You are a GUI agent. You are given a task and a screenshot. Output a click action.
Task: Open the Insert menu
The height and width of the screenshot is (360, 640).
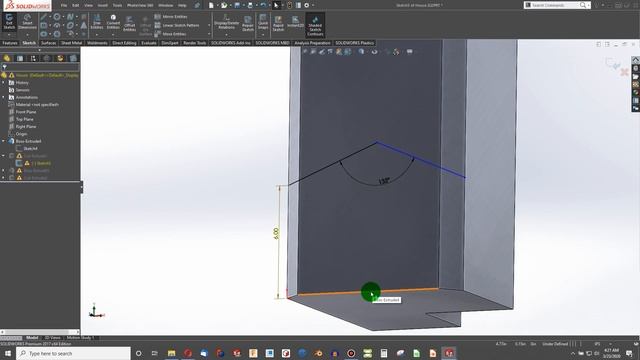coord(102,5)
